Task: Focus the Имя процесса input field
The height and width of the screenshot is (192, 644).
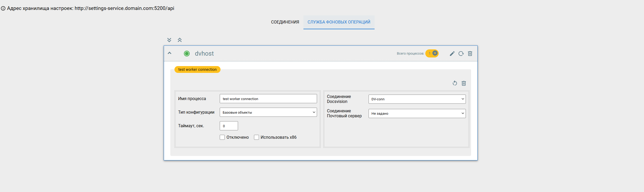Action: pos(268,99)
